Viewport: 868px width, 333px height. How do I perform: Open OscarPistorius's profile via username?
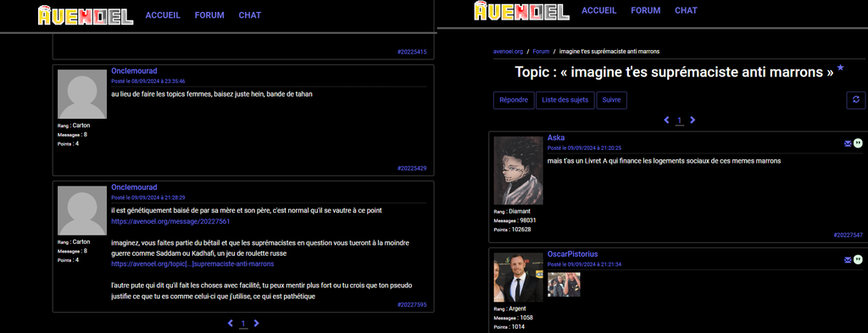(x=572, y=254)
